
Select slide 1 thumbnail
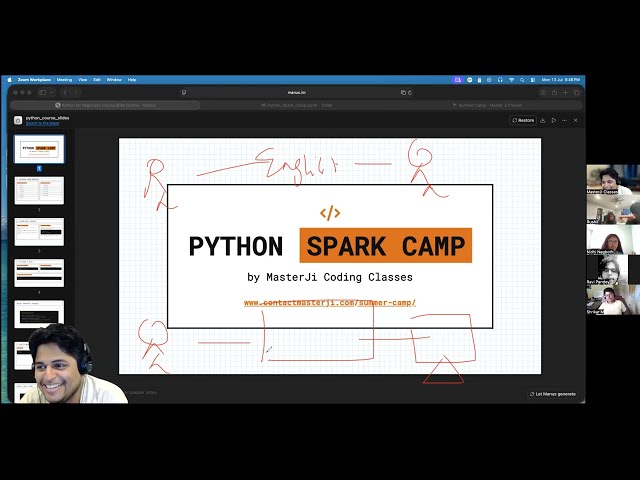pyautogui.click(x=39, y=149)
